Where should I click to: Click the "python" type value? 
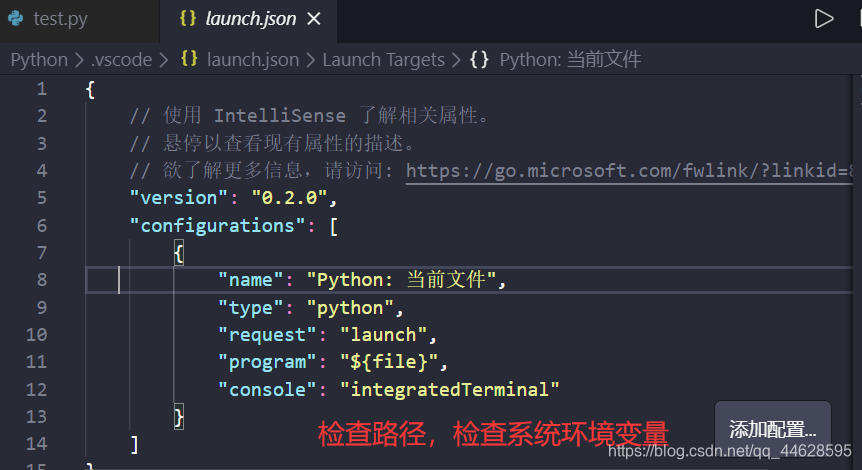click(x=350, y=308)
